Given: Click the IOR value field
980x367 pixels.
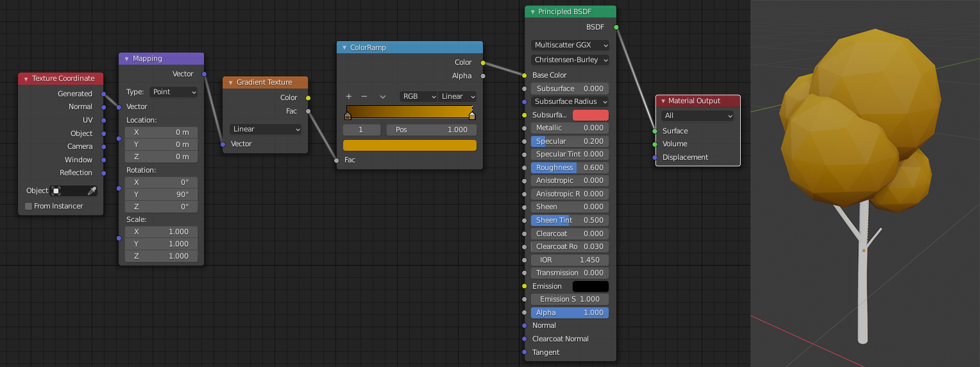Looking at the screenshot, I should (570, 260).
